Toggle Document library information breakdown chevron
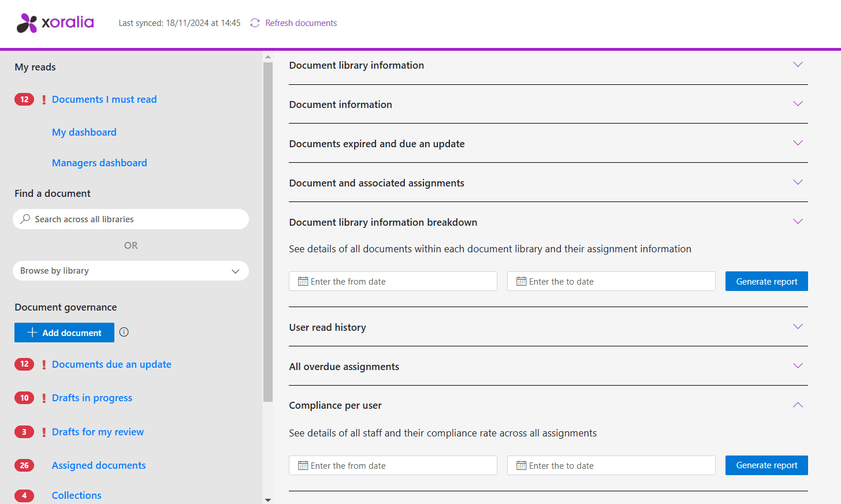The image size is (841, 504). 798,222
